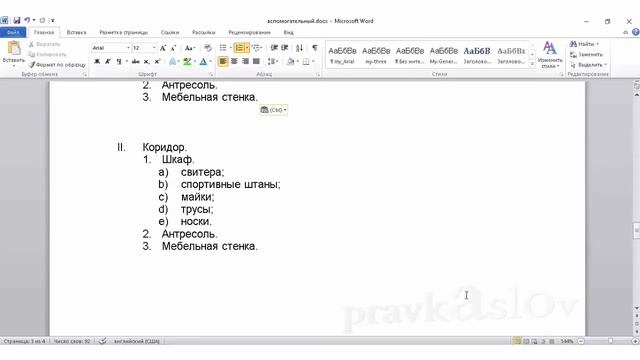Click the language indicator in status bar
Image resolution: width=640 pixels, height=360 pixels.
(137, 341)
